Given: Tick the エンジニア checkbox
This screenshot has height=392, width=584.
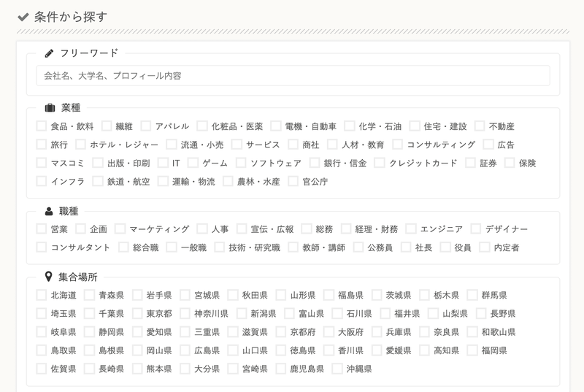Looking at the screenshot, I should tap(410, 228).
